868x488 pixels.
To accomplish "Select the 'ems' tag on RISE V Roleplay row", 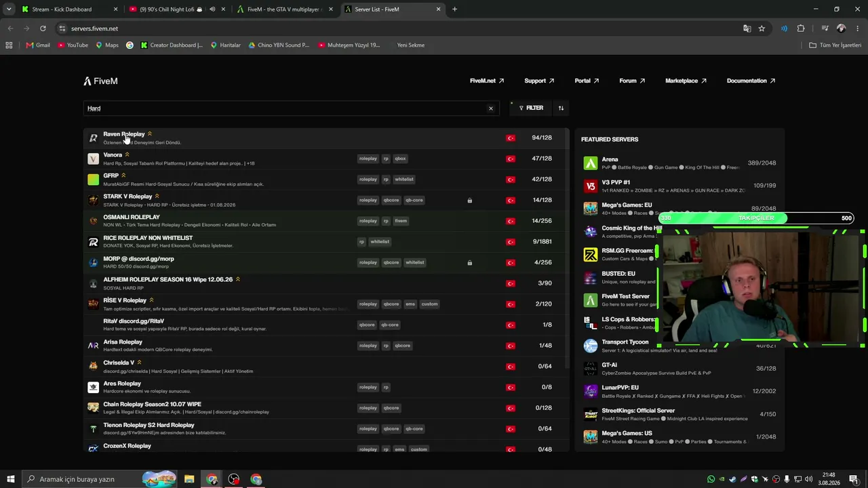I will point(410,304).
